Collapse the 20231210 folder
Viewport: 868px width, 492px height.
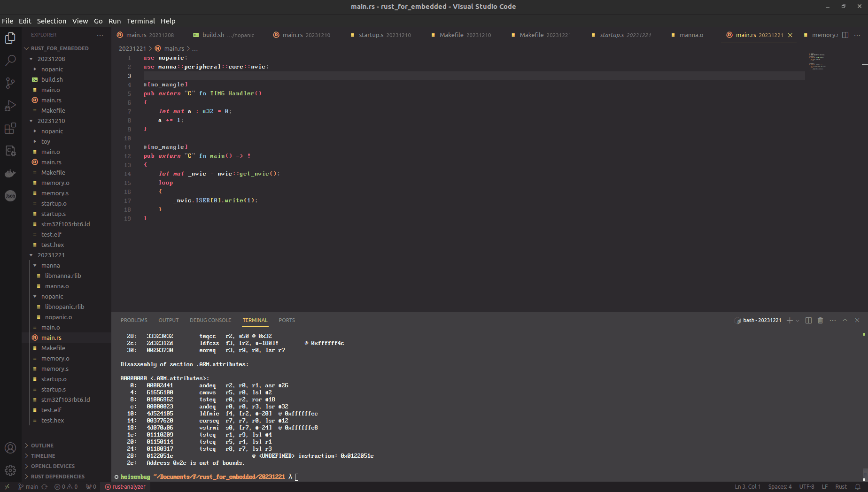(67, 121)
